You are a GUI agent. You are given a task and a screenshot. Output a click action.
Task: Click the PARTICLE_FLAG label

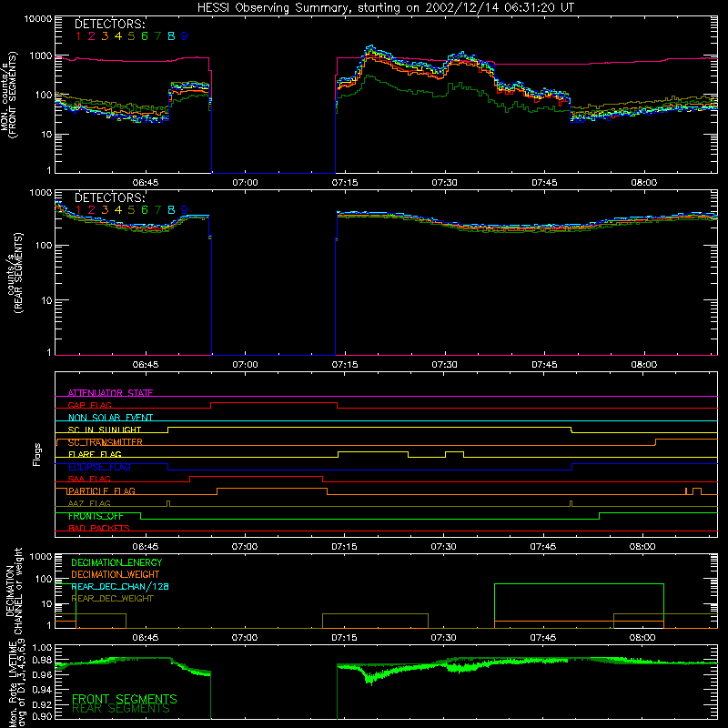coord(102,490)
